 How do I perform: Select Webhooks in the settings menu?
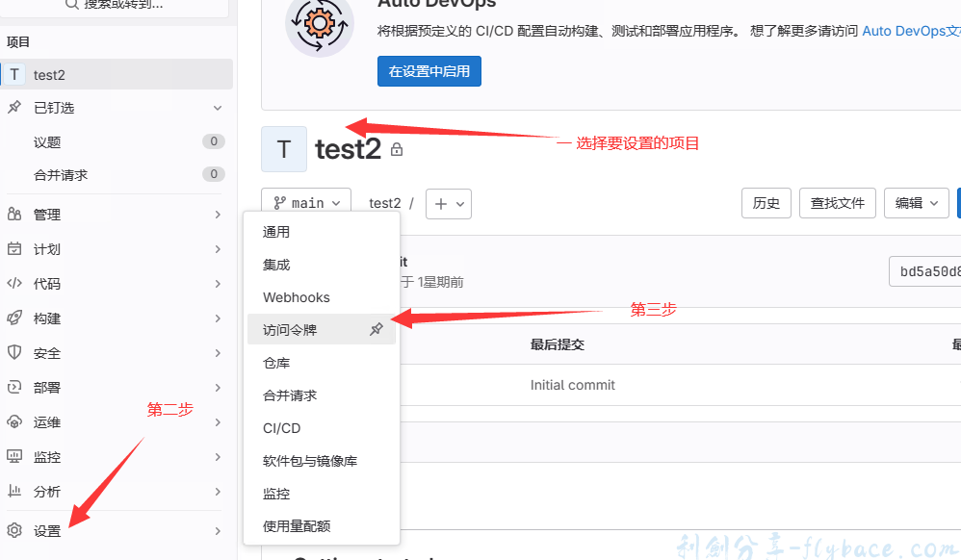297,297
